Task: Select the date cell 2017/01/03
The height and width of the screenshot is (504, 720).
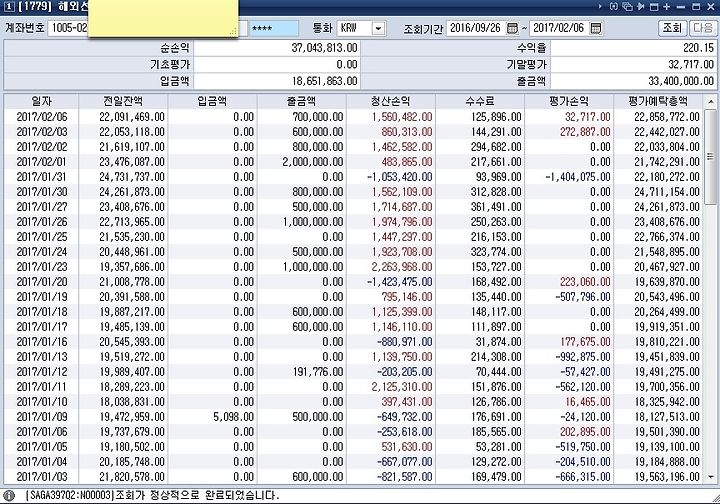Action: pyautogui.click(x=42, y=477)
